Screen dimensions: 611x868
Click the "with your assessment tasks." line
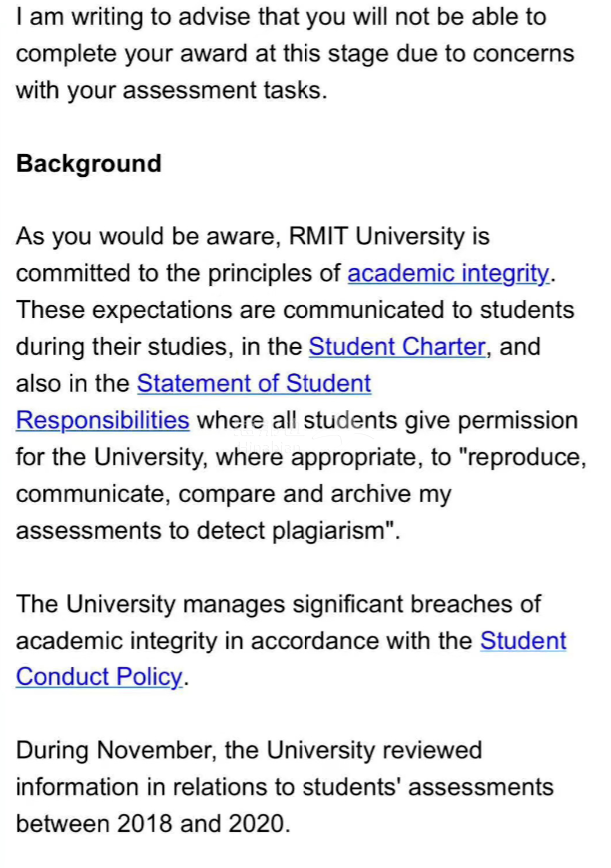click(x=172, y=90)
